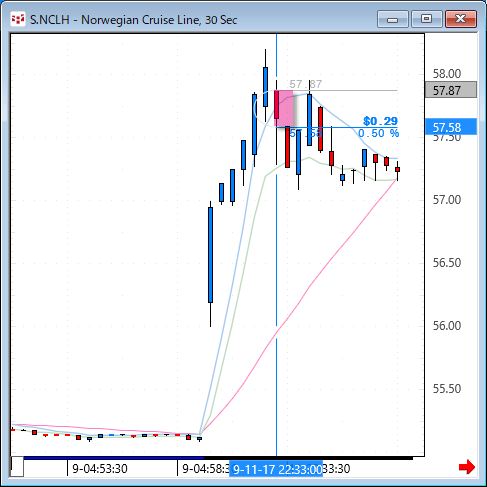Close the NCLH chart window
Viewport: 487px width, 487px height.
coord(461,19)
